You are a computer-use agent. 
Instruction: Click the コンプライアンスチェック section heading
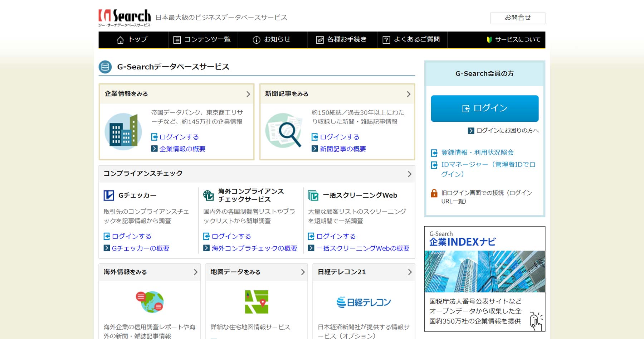pos(143,174)
